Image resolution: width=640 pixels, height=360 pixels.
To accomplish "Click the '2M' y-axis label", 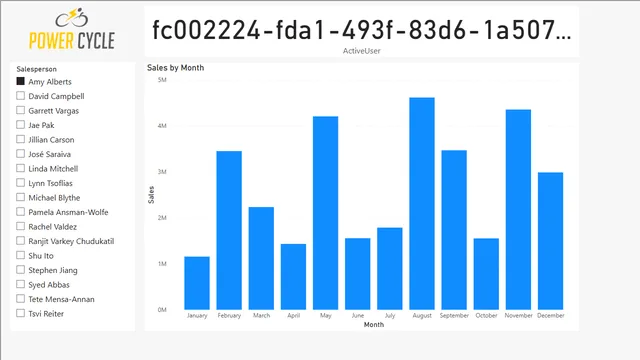I will (162, 218).
